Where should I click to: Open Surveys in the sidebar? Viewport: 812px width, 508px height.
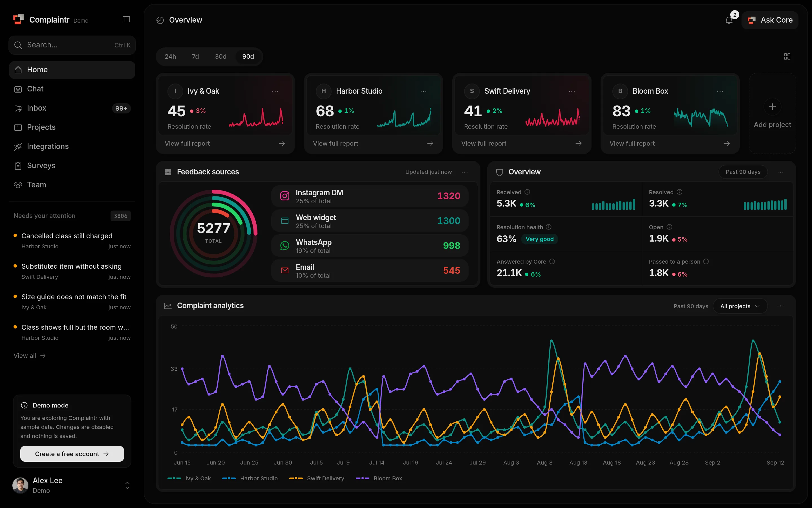pos(72,166)
